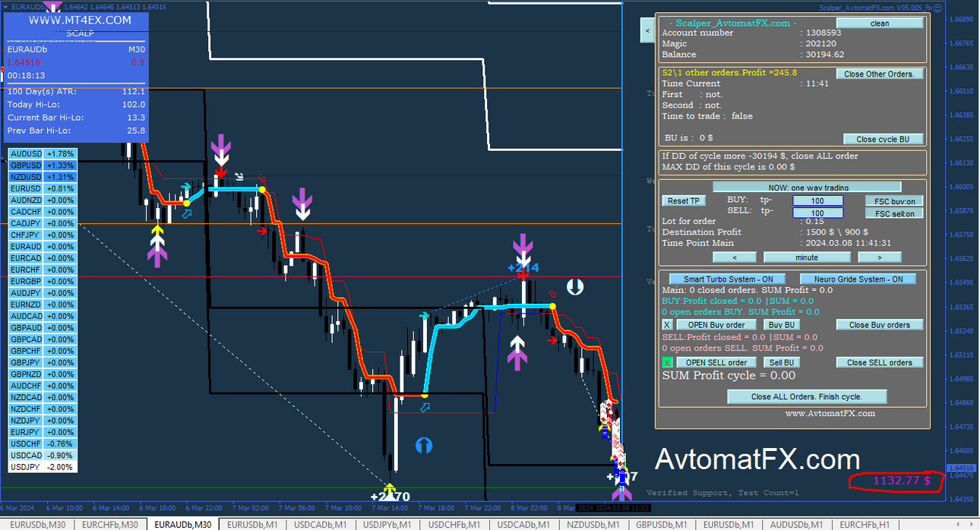
Task: Click Close cycle BU
Action: [x=884, y=139]
